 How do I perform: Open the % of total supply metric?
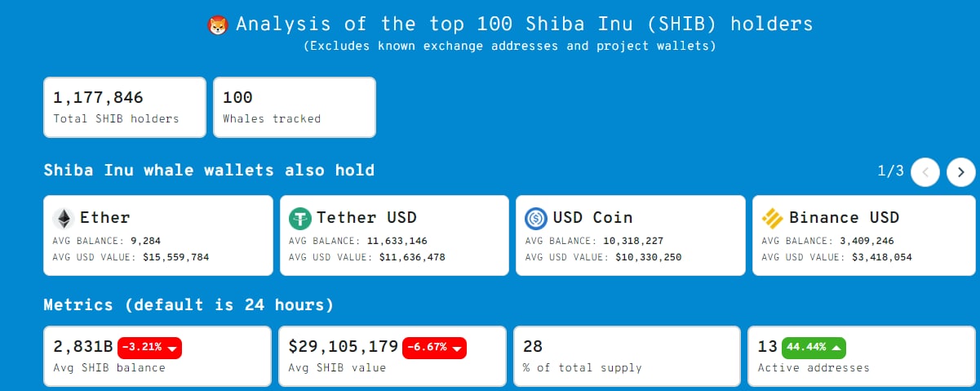(x=627, y=357)
